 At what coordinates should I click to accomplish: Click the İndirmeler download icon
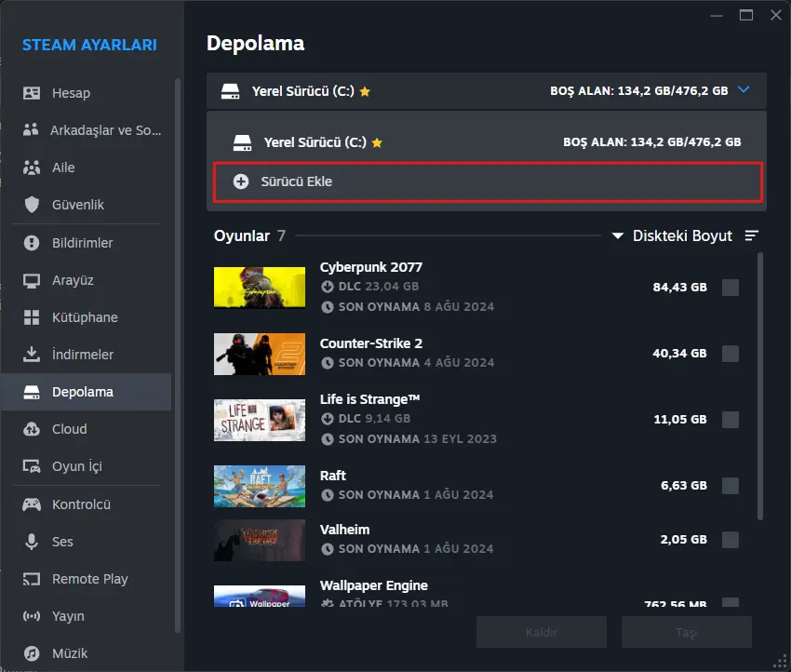[x=32, y=355]
